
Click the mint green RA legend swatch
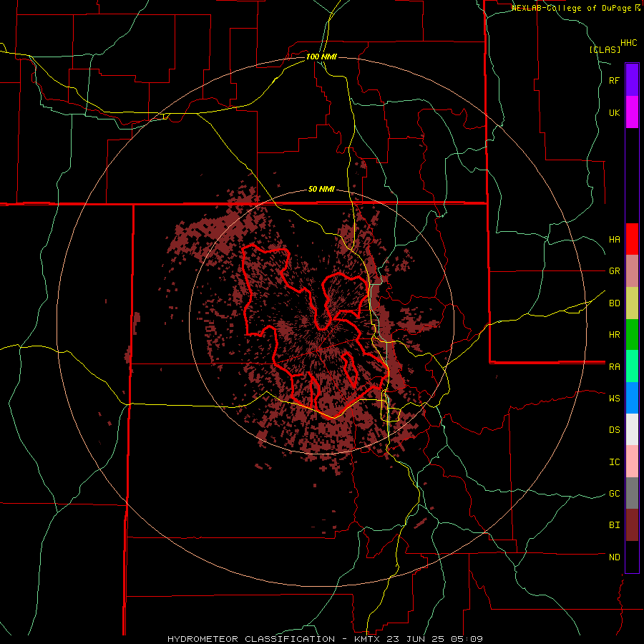tap(632, 366)
